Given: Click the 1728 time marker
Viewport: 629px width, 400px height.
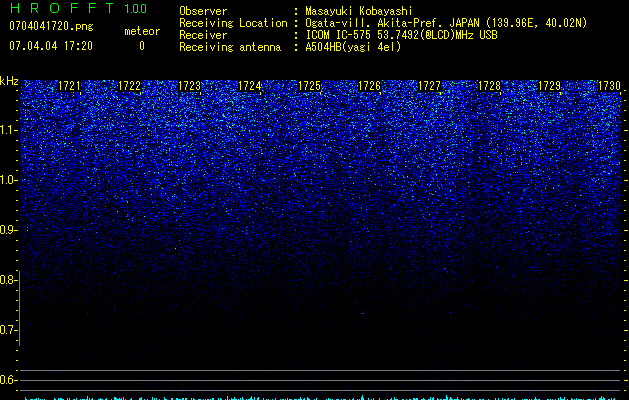Looking at the screenshot, I should click(489, 86).
